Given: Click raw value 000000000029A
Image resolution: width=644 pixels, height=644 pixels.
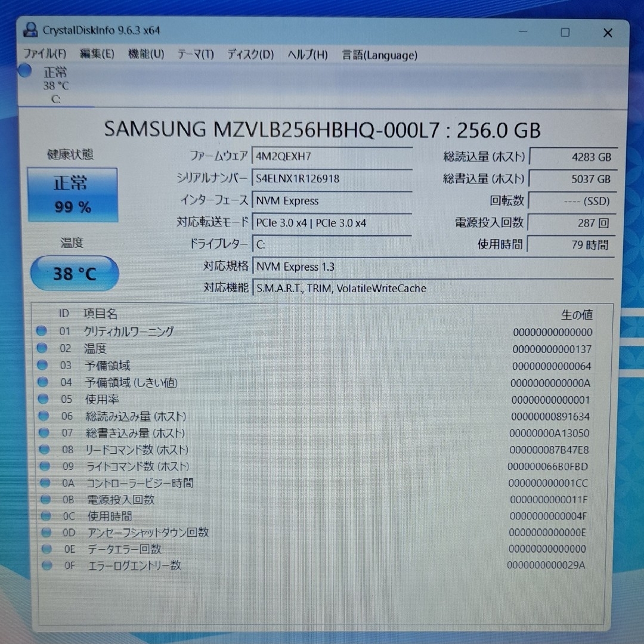Looking at the screenshot, I should coord(546,565).
